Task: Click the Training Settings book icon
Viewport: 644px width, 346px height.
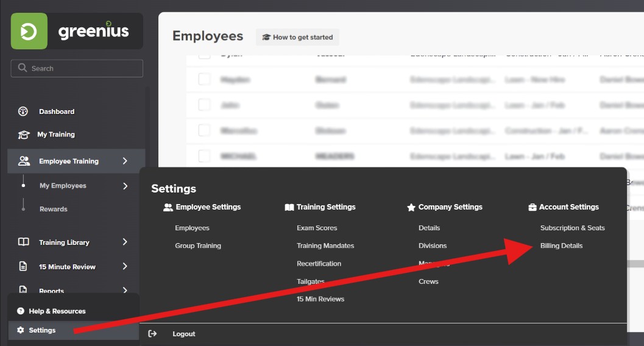Action: 289,207
